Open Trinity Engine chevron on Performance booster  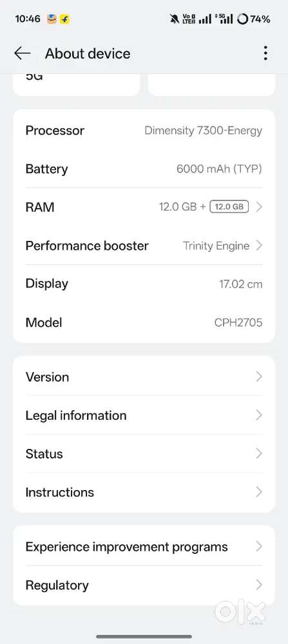pyautogui.click(x=259, y=245)
